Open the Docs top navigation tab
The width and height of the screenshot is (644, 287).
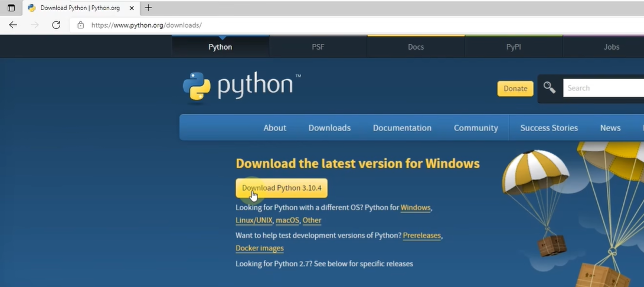click(x=416, y=47)
